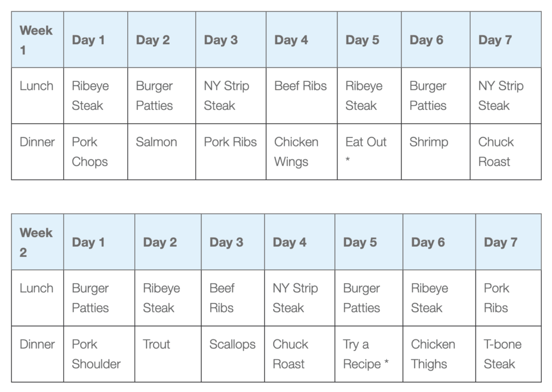Select the Trout dinner cell
The width and height of the screenshot is (552, 392).
(168, 354)
